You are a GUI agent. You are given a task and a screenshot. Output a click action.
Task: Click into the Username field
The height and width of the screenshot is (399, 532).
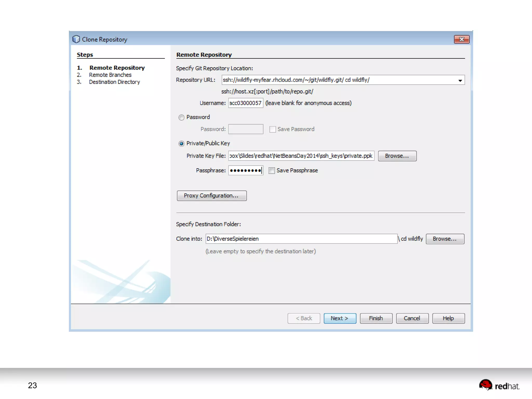[x=245, y=103]
